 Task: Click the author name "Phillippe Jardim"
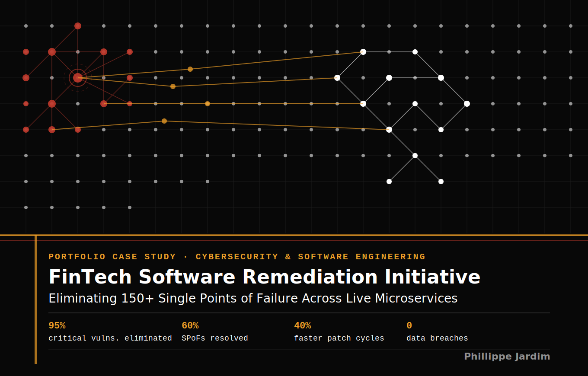coord(507,357)
